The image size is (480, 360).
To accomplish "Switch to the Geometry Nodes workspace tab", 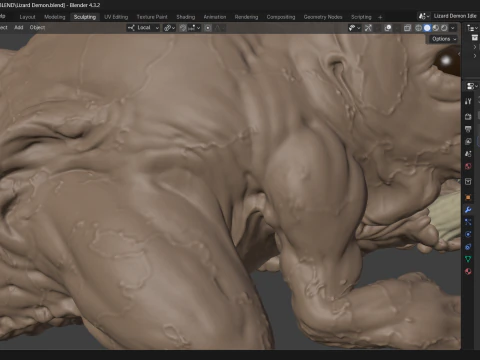I will (x=323, y=17).
